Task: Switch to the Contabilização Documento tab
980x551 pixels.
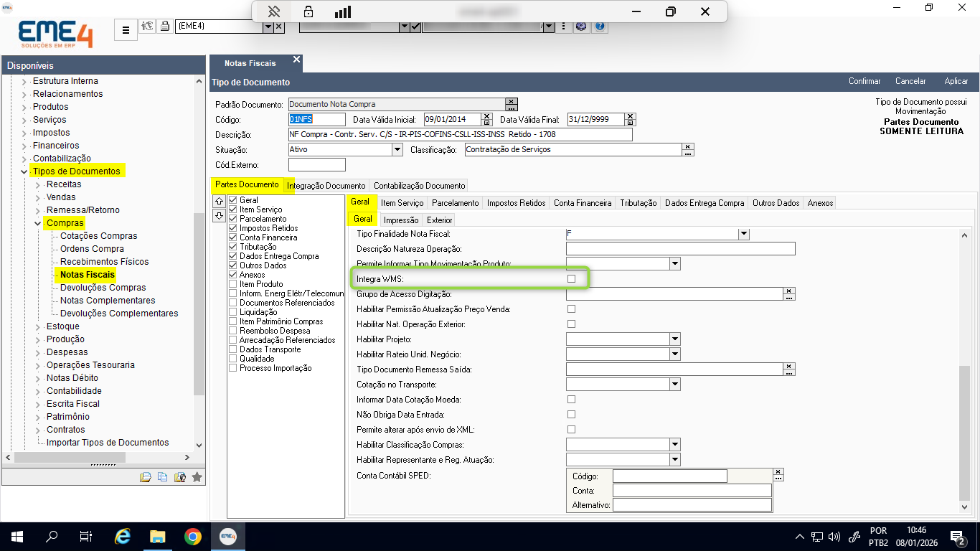Action: coord(420,185)
